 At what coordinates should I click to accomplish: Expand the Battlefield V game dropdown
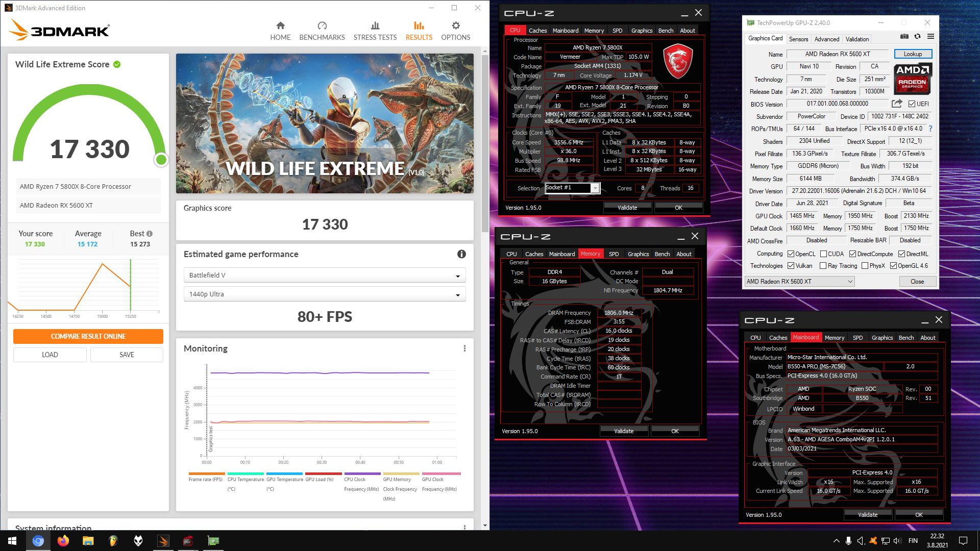[325, 275]
